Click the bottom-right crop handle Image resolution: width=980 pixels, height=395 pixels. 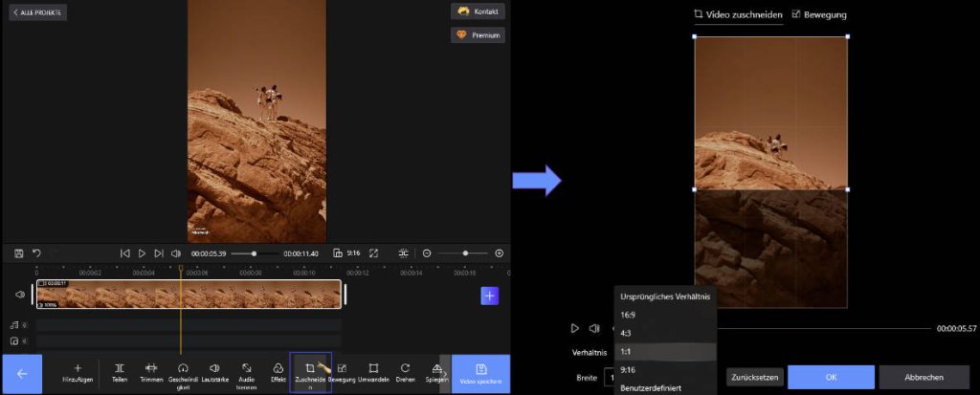(848, 189)
